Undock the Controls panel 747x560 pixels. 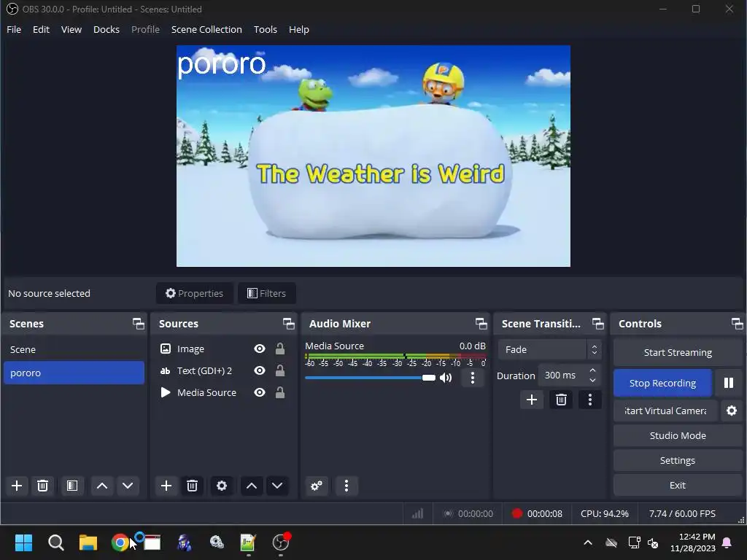coord(737,324)
